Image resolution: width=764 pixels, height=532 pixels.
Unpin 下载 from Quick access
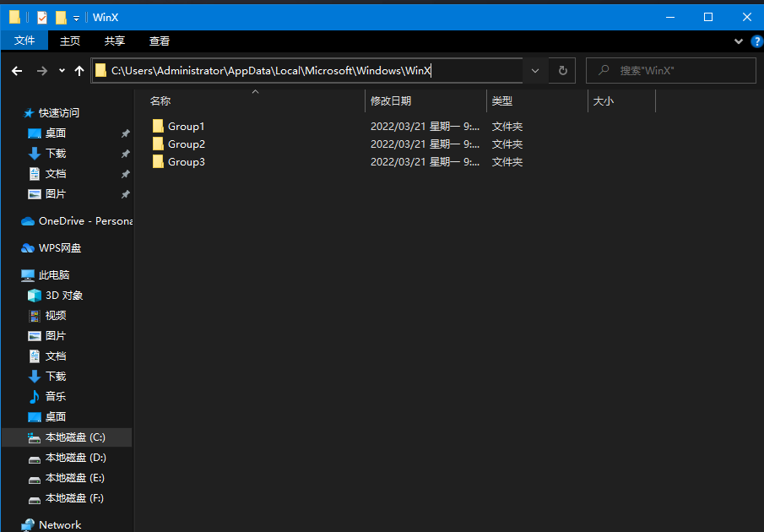[125, 153]
